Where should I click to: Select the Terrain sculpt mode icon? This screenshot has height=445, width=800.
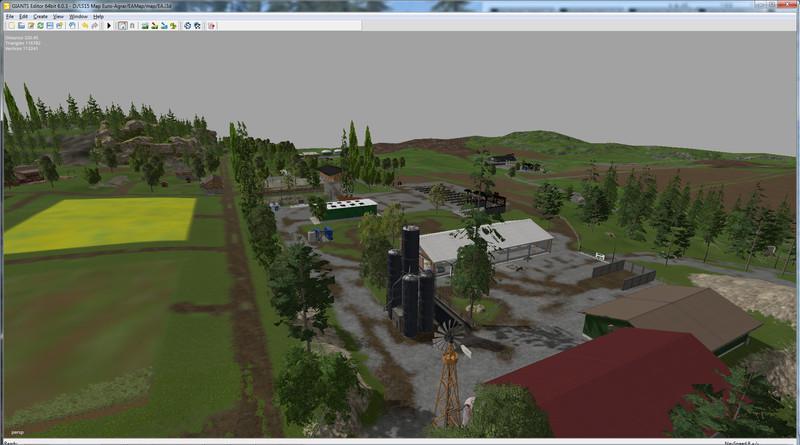point(145,26)
